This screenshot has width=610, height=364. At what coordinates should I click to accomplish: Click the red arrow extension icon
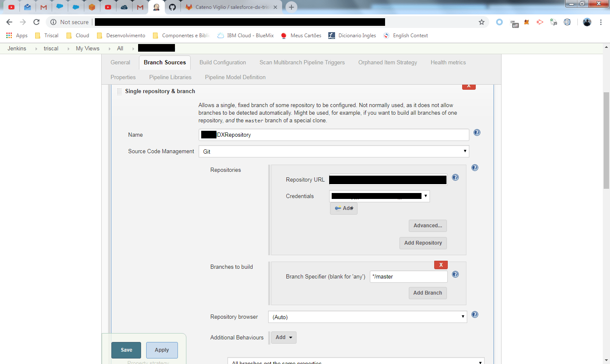[x=540, y=22]
